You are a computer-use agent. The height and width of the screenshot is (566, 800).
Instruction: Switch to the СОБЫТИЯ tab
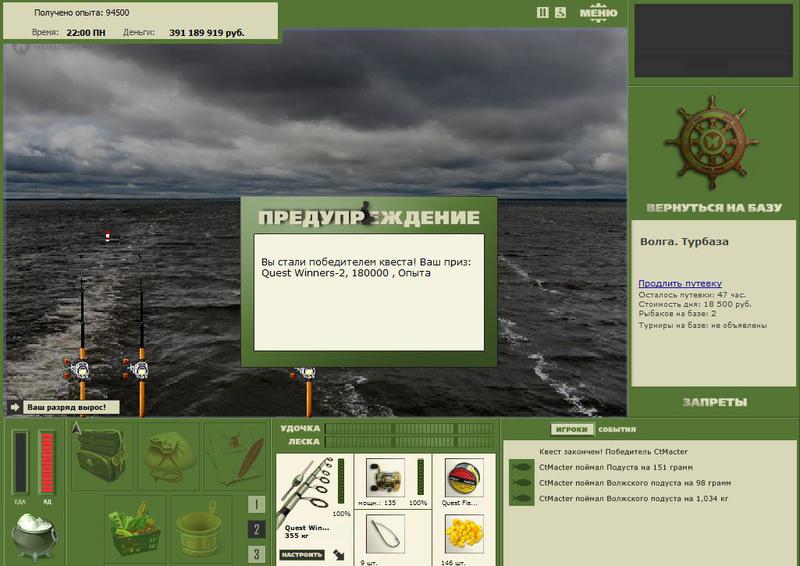(617, 429)
